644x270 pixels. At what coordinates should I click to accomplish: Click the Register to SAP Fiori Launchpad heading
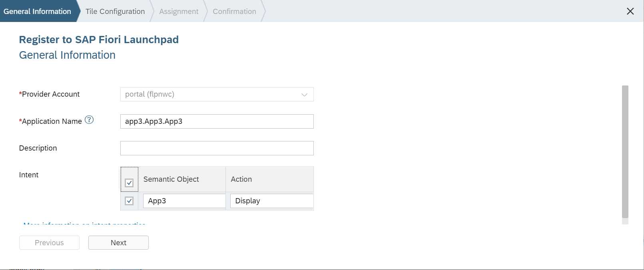(x=99, y=40)
